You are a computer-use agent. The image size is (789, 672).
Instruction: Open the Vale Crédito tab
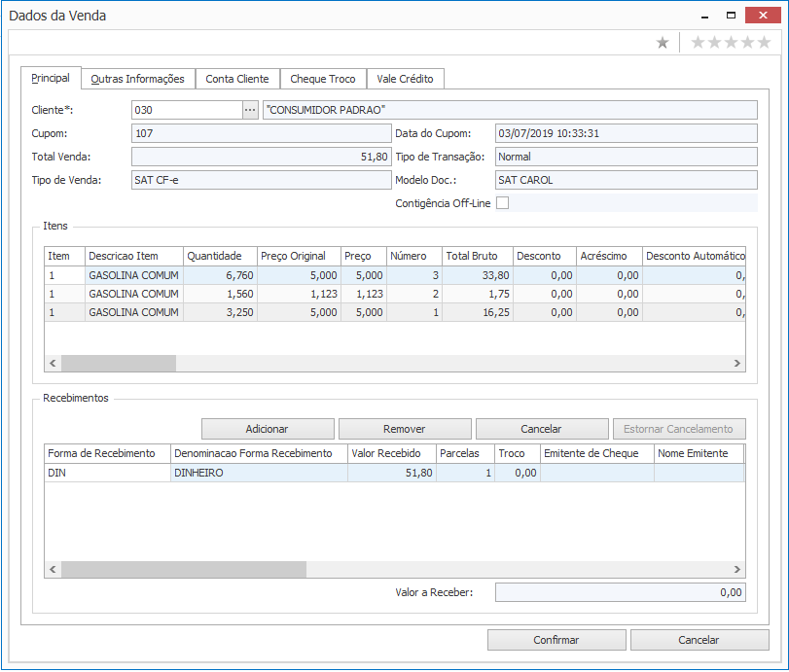click(x=405, y=79)
